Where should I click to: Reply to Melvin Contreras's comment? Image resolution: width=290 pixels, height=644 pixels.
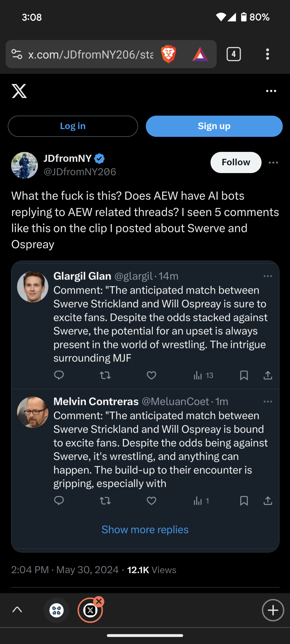59,501
